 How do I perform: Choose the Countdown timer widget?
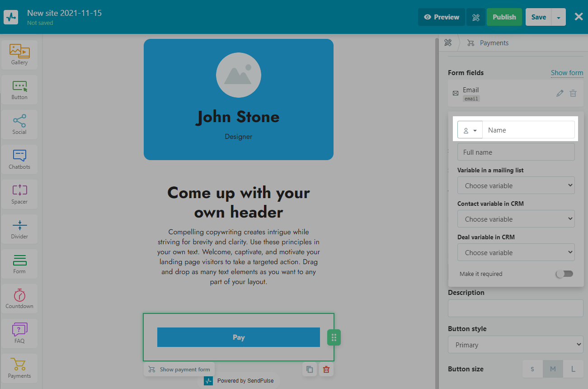click(x=19, y=299)
